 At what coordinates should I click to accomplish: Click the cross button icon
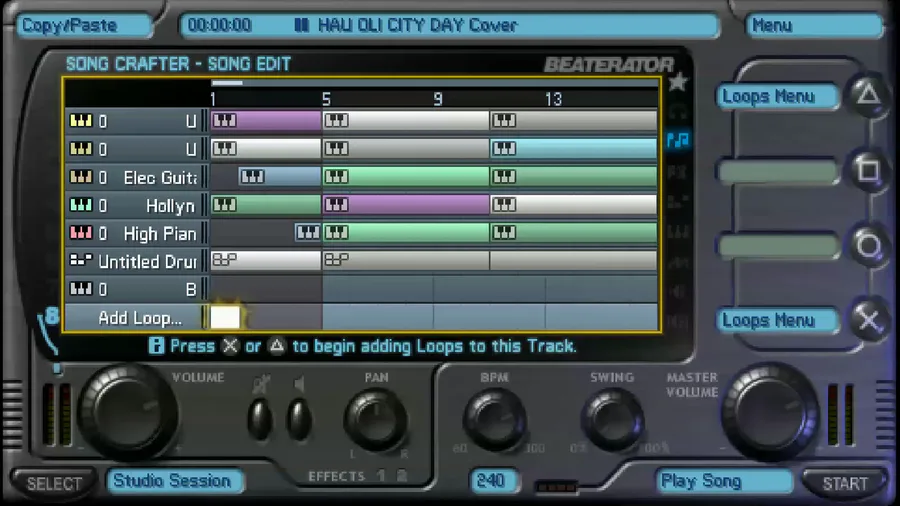(x=868, y=320)
